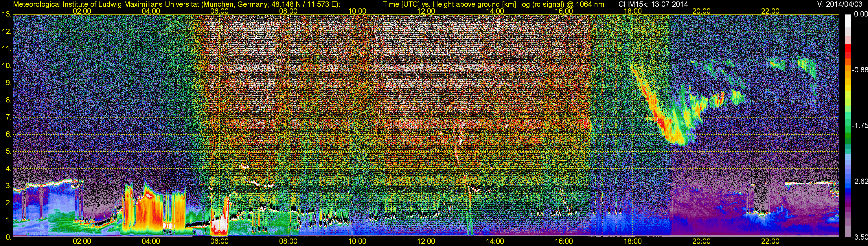Click the 8 km height axis label
The image size is (868, 246).
pyautogui.click(x=8, y=100)
